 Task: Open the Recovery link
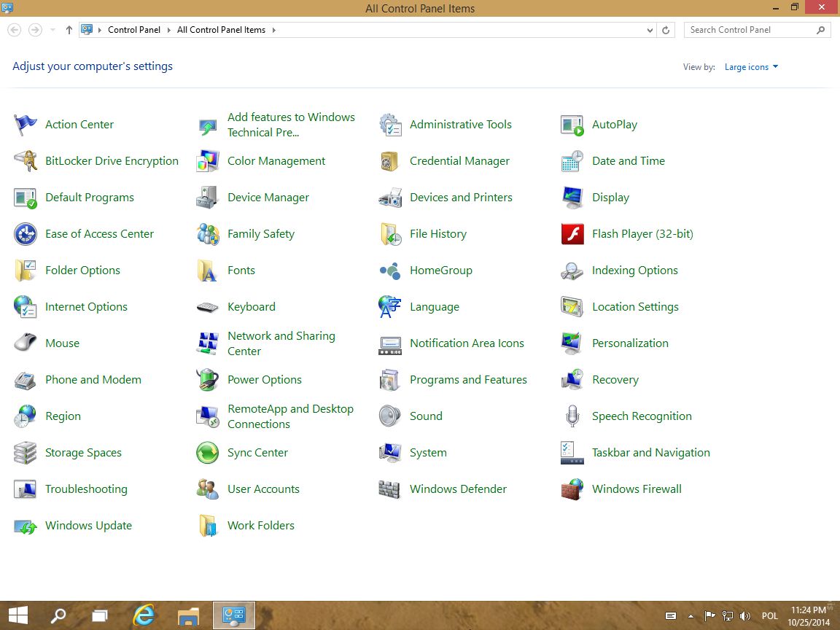(x=615, y=380)
